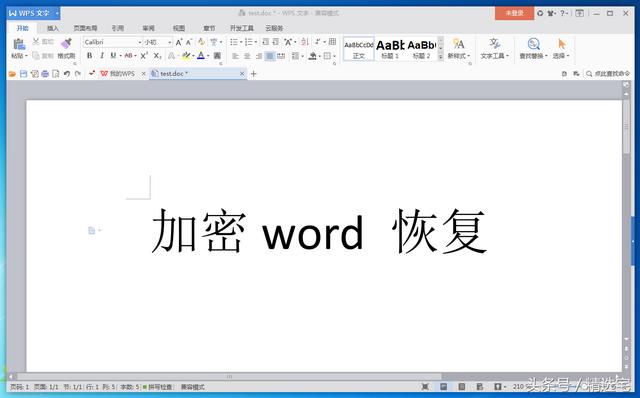
Task: Toggle Underline formatting
Action: pos(113,56)
